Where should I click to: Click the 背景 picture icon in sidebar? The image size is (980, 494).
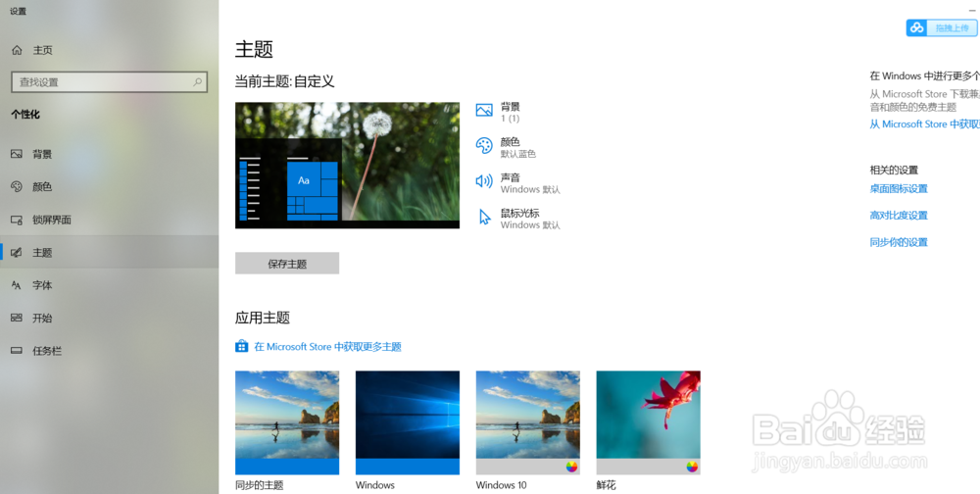click(17, 154)
